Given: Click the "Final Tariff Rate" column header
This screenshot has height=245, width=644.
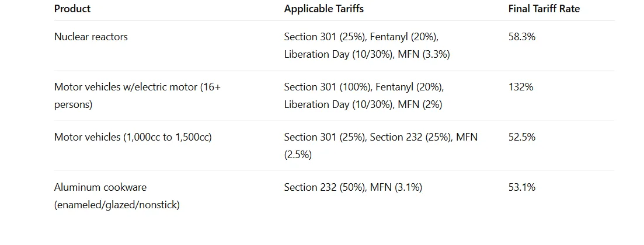Looking at the screenshot, I should coord(544,9).
